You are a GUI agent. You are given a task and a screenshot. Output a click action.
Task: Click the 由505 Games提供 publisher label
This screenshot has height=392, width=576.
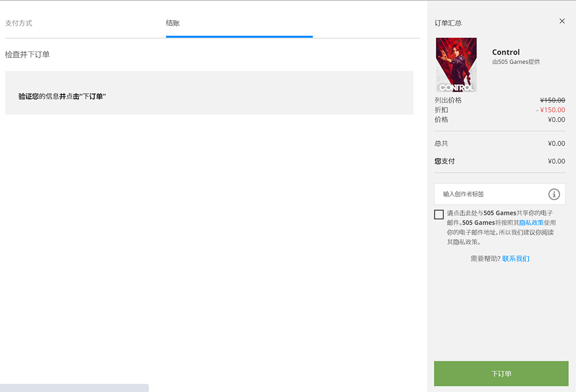516,62
